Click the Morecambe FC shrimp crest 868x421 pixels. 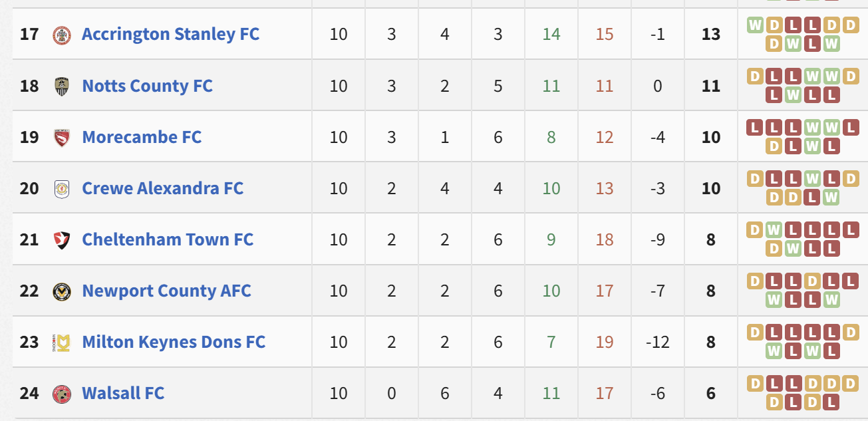point(62,138)
